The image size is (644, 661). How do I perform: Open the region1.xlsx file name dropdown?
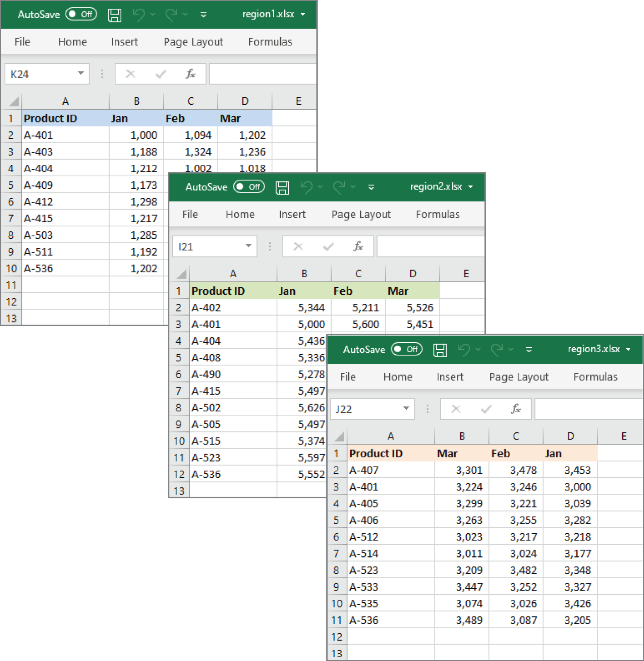pos(303,14)
